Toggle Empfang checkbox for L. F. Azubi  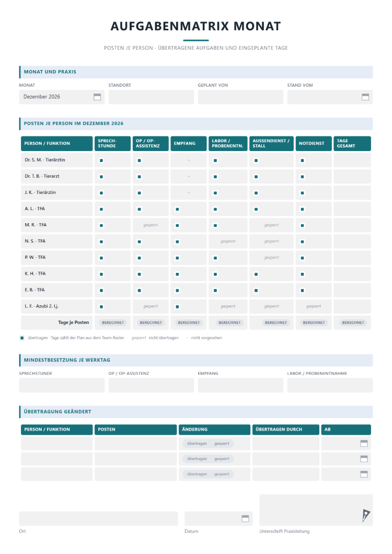177,307
